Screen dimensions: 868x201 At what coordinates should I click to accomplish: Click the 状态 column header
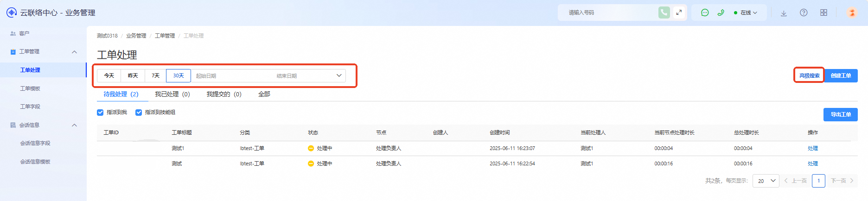[x=313, y=132]
